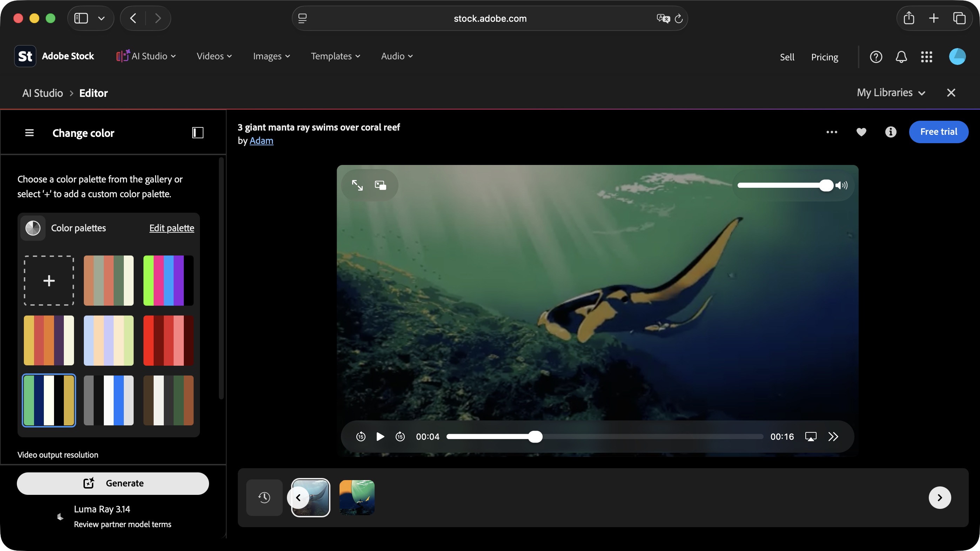Play the manta ray video
This screenshot has width=980, height=551.
tap(380, 437)
